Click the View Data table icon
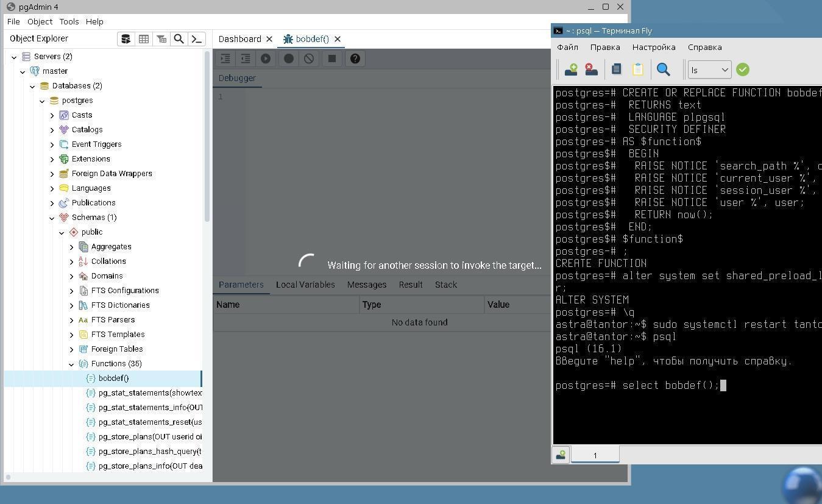Viewport: 822px width, 504px height. (x=144, y=39)
